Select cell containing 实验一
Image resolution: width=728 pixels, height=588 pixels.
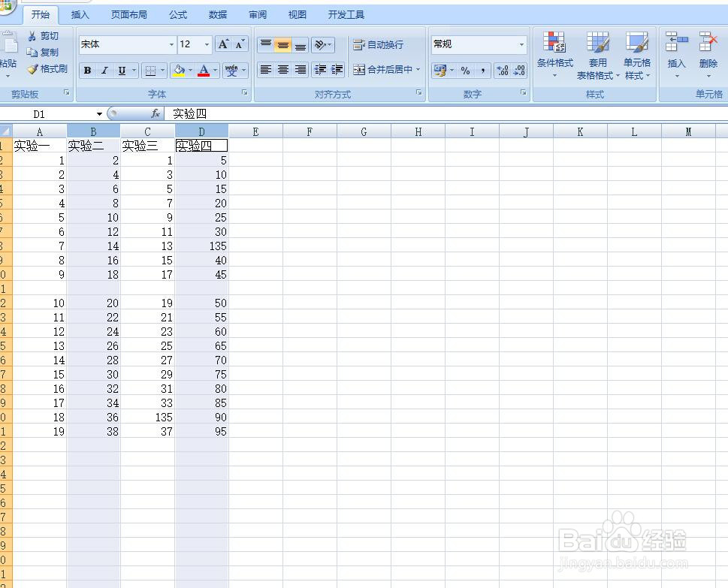(40, 146)
